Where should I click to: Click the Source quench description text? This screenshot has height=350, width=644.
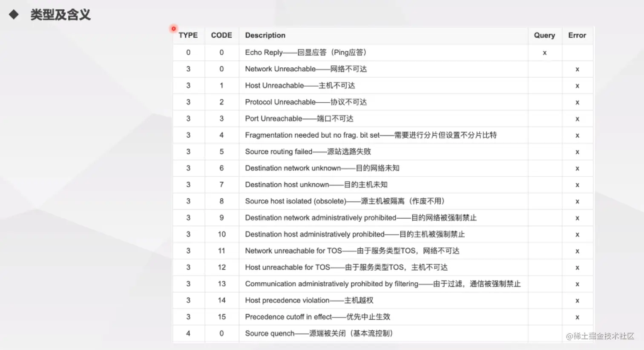(x=319, y=333)
